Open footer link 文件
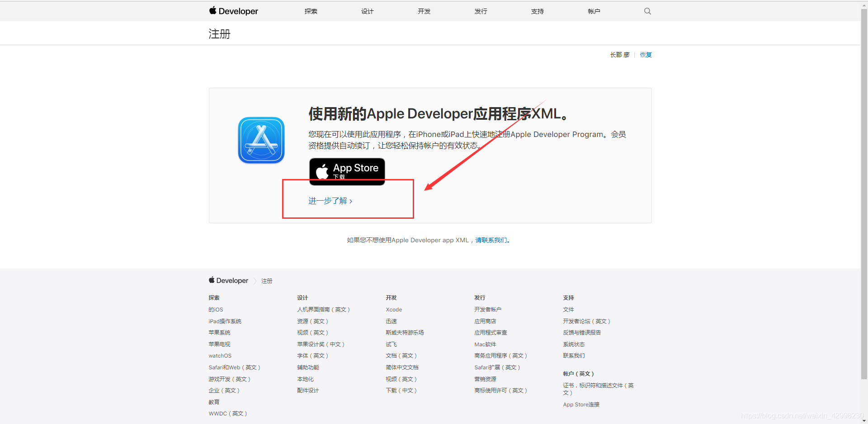868x424 pixels. (x=568, y=310)
